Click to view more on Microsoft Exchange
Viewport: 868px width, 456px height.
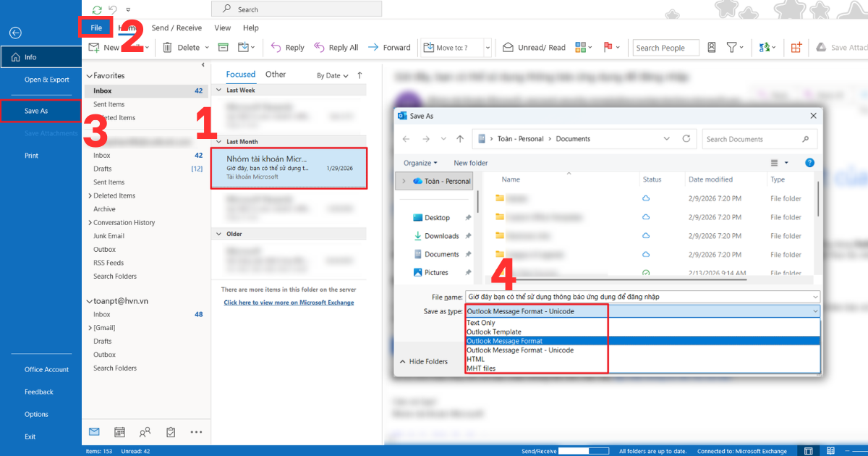[289, 302]
